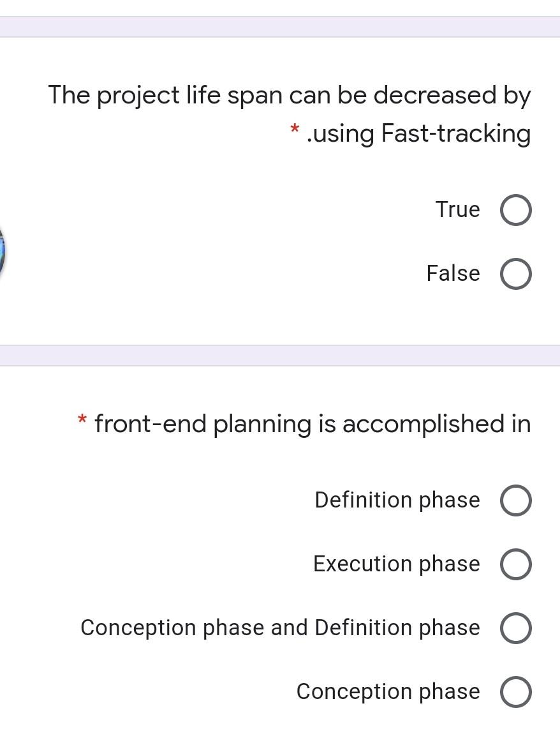
Task: Click the lavender divider bar at the top
Action: (x=280, y=27)
